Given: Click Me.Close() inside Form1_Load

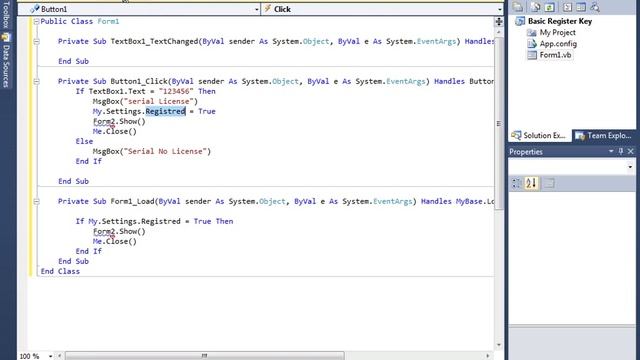Looking at the screenshot, I should (x=114, y=241).
